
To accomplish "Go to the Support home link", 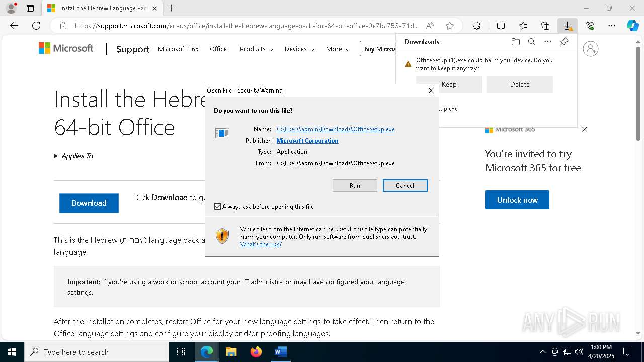I will point(133,49).
